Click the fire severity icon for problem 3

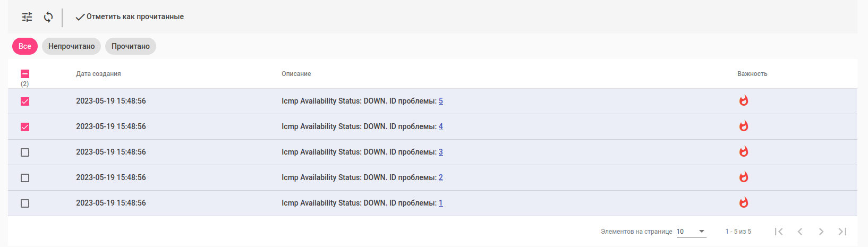click(x=744, y=151)
